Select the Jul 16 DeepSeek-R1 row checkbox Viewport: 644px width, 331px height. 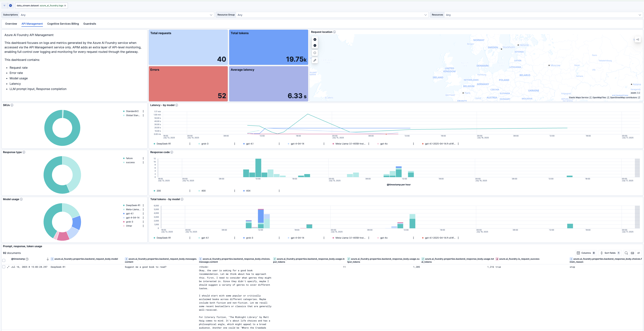[x=4, y=267]
